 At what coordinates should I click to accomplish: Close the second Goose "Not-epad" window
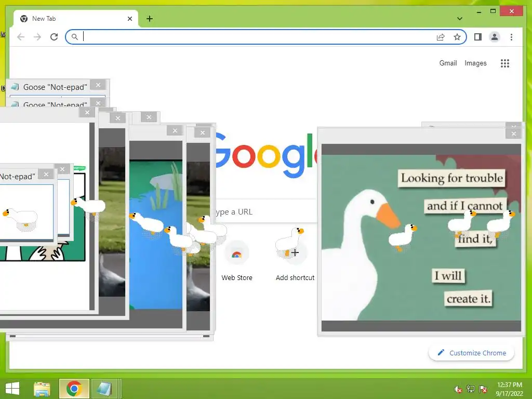(98, 103)
